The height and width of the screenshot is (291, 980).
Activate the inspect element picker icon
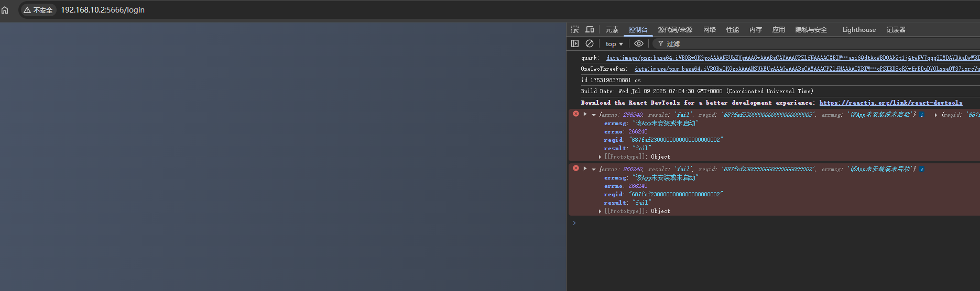coord(575,30)
